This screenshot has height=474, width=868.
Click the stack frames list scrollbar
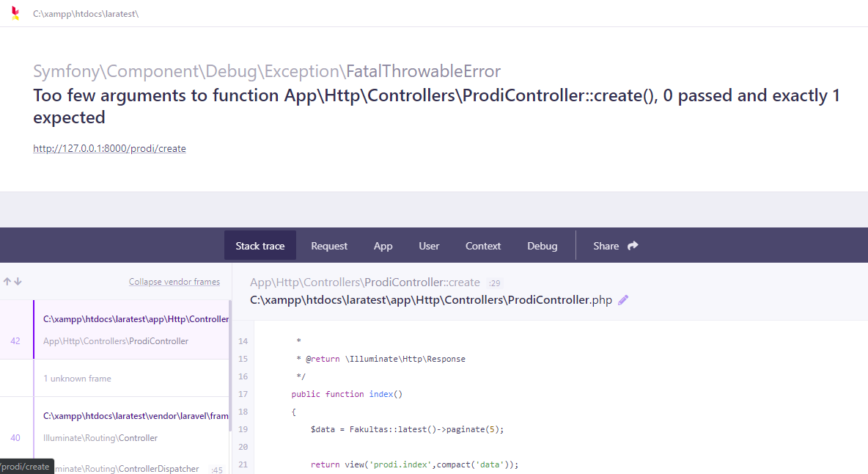pos(230,365)
